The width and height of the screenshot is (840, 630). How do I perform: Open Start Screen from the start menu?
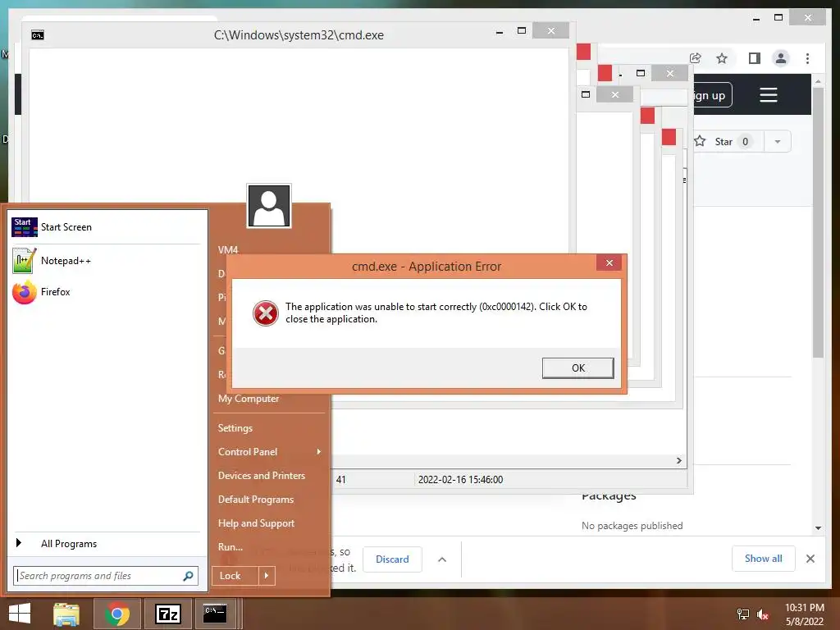coord(107,227)
